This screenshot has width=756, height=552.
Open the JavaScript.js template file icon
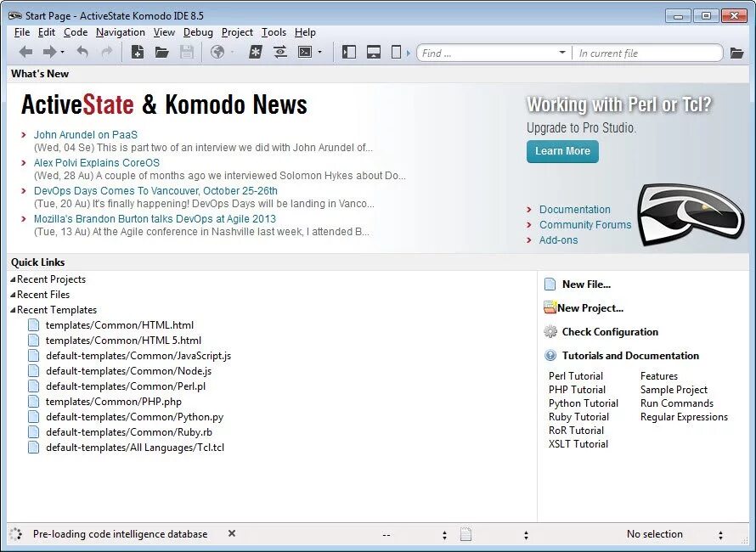(x=33, y=356)
